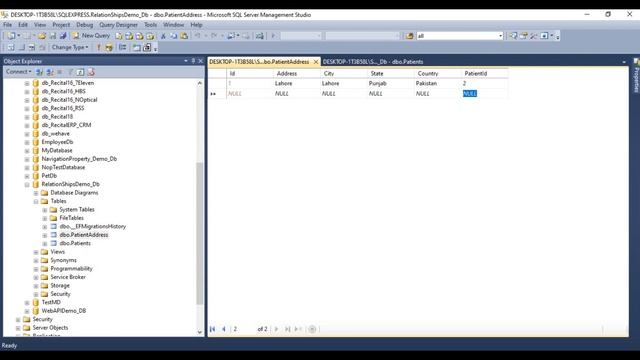Close the PatientAddress tab
This screenshot has width=640, height=360.
[x=316, y=62]
